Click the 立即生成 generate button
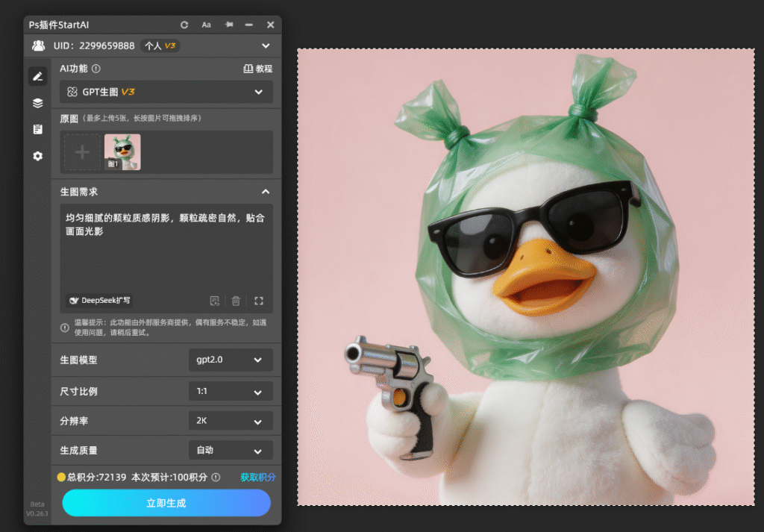The width and height of the screenshot is (764, 532). tap(166, 503)
